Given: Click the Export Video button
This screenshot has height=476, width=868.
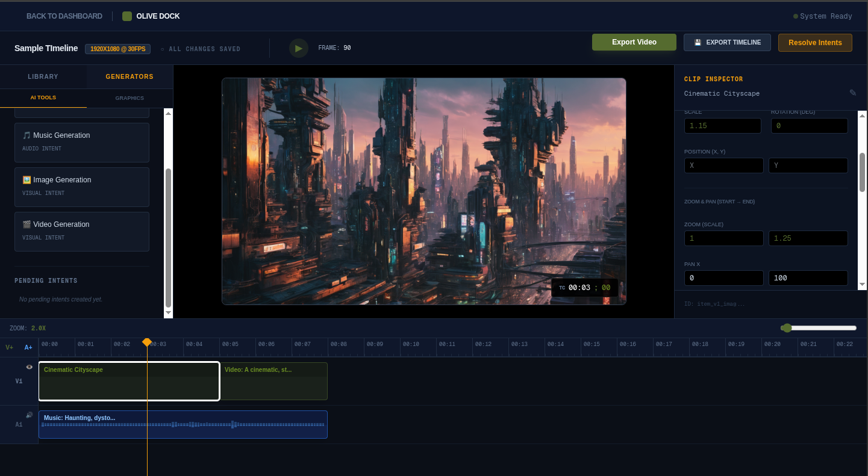Looking at the screenshot, I should [634, 42].
